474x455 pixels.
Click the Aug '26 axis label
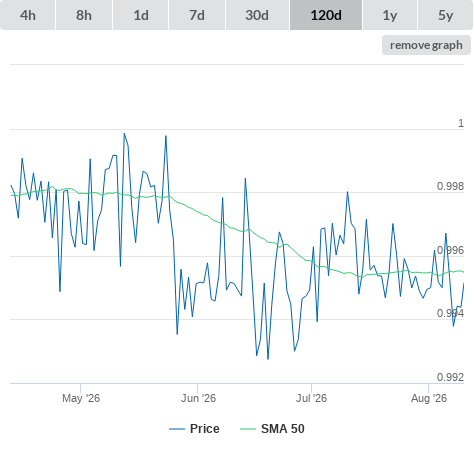pos(429,398)
